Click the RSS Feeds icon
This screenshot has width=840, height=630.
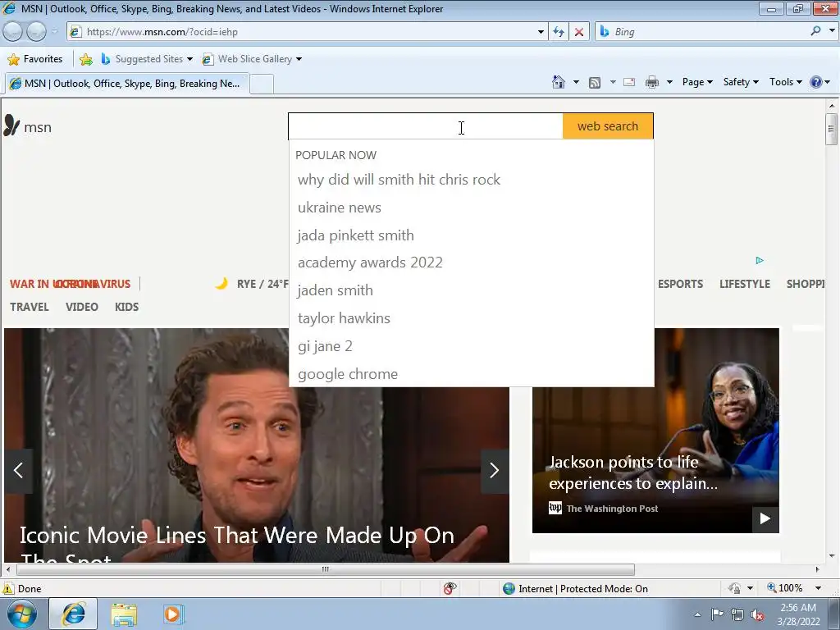(595, 82)
